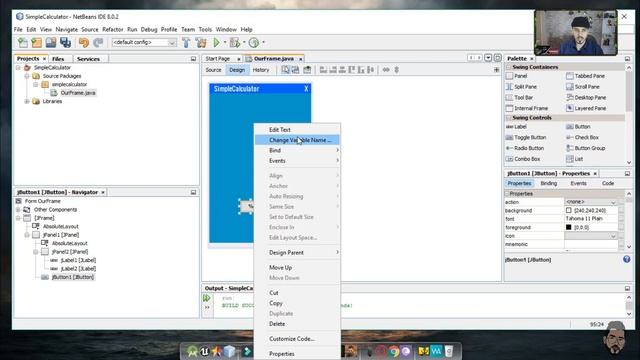
Task: Click the font property value field
Action: coord(591,219)
